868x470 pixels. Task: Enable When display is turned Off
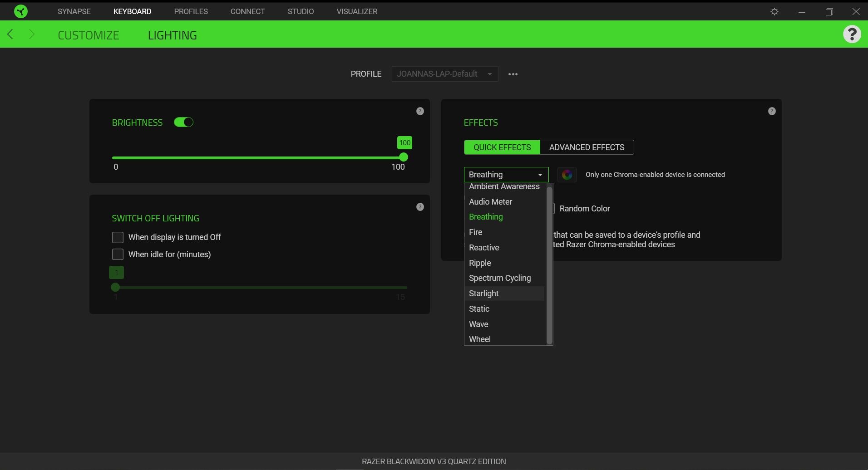tap(118, 237)
